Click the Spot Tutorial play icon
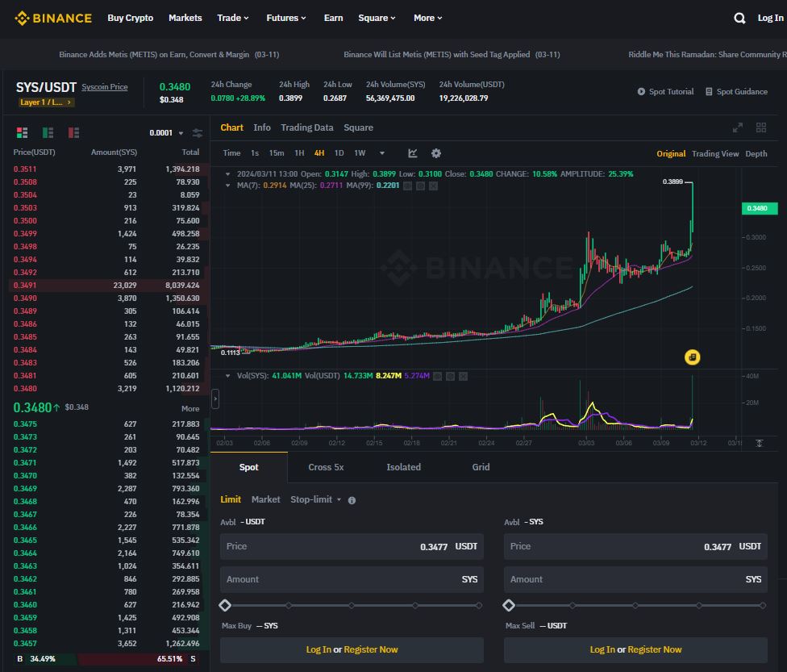Image resolution: width=787 pixels, height=672 pixels. pyautogui.click(x=641, y=91)
